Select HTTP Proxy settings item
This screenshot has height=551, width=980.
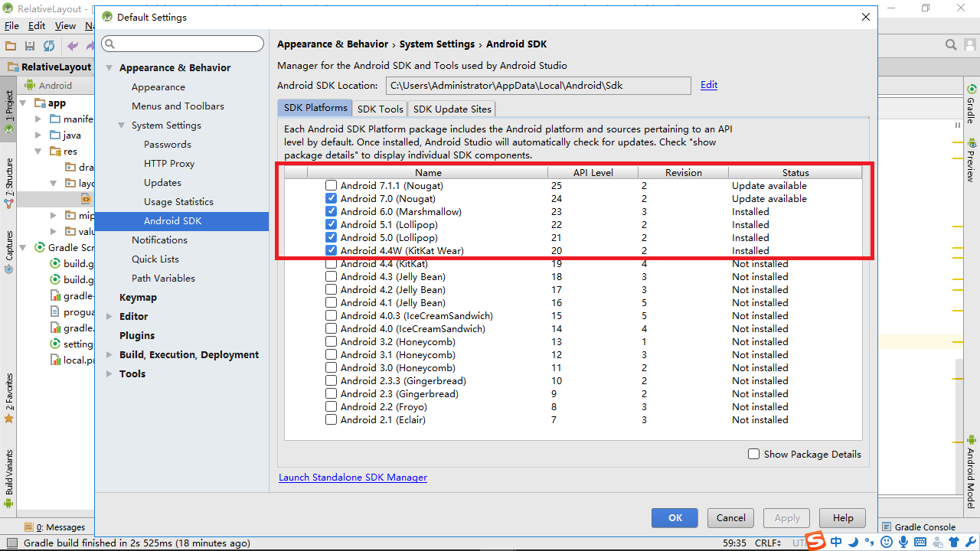(x=169, y=163)
